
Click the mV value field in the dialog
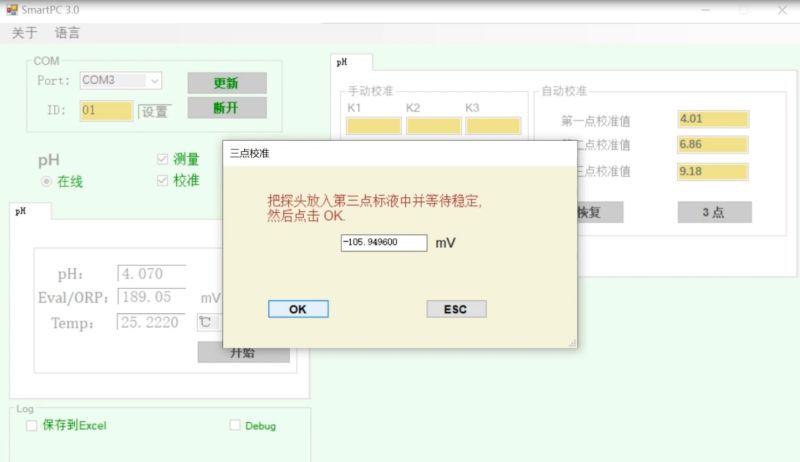[x=383, y=243]
